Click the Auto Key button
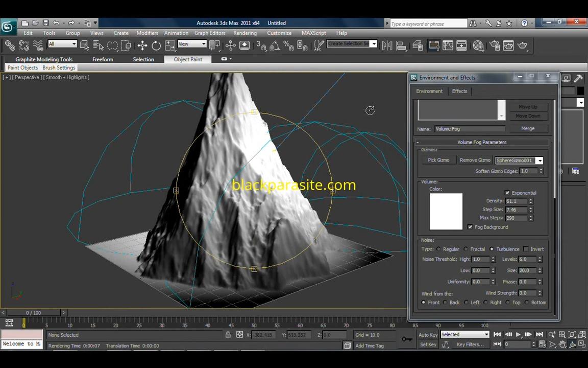588x368 pixels. (428, 335)
